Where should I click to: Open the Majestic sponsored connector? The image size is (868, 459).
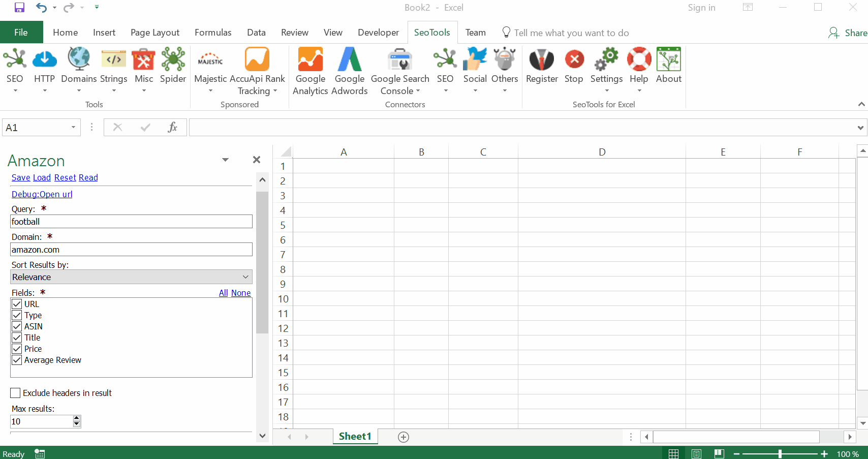click(210, 59)
